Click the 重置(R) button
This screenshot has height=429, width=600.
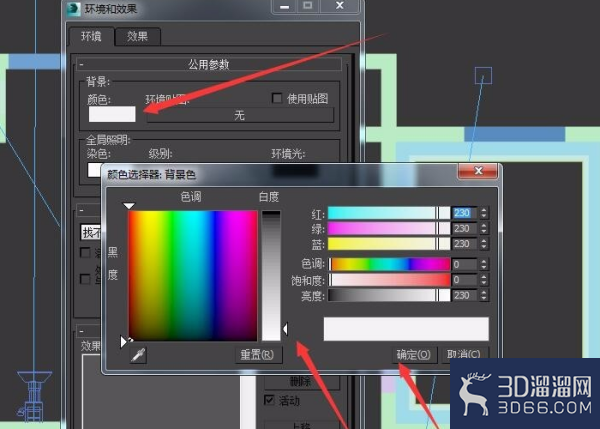click(257, 355)
